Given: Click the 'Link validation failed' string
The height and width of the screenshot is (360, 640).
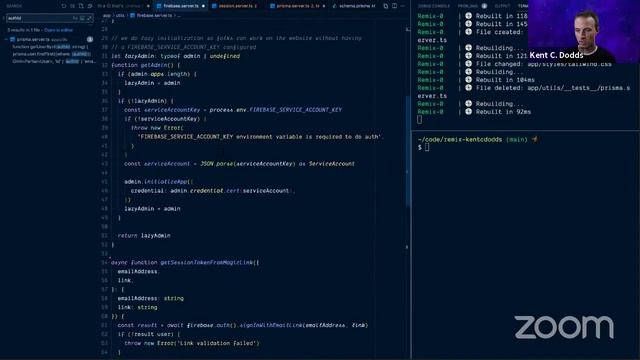Looking at the screenshot, I should (x=217, y=343).
